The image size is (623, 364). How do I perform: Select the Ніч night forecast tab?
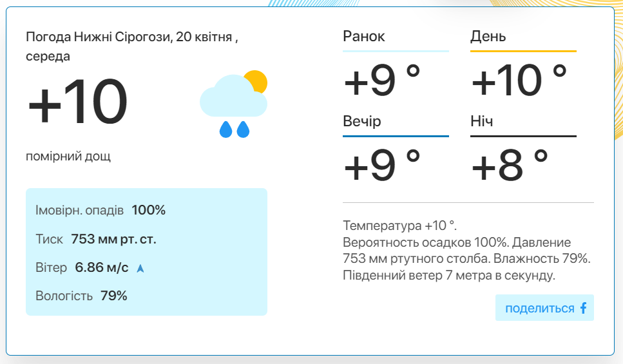(523, 125)
